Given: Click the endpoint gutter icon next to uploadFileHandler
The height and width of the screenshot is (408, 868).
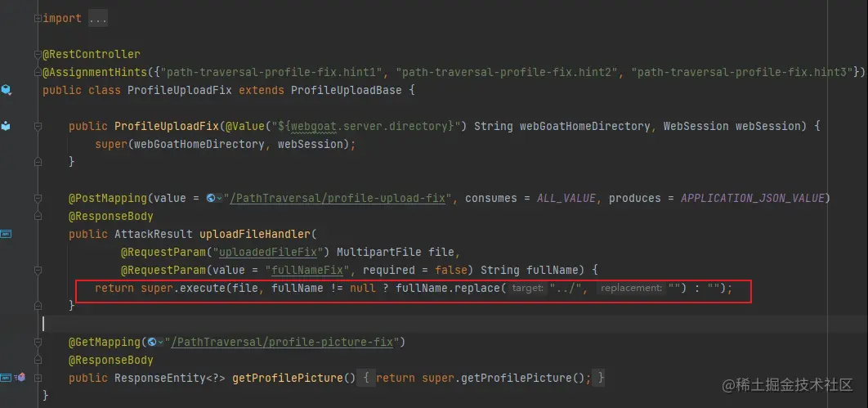Looking at the screenshot, I should tap(6, 234).
